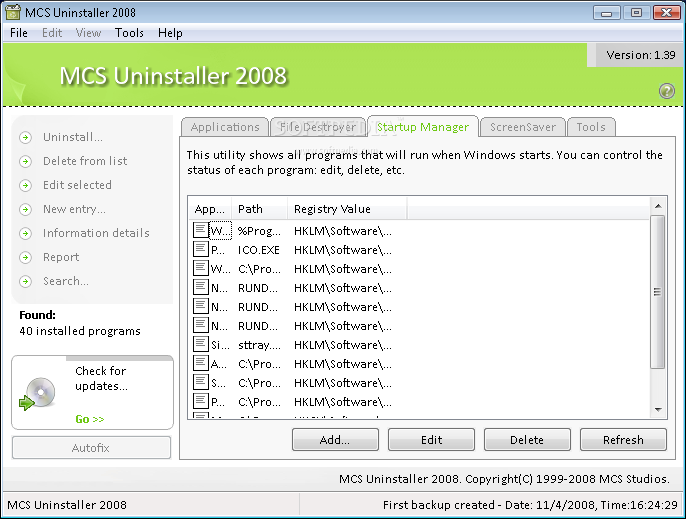Click the arrow icon beside Information details

(x=25, y=233)
